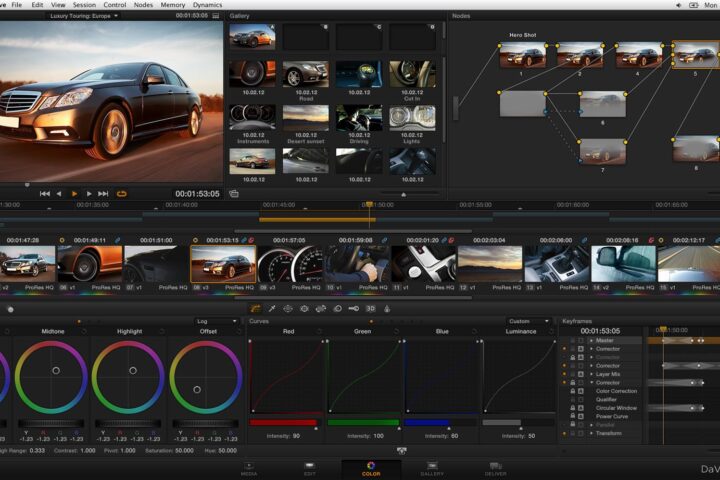
Task: Reset the Green curve
Action: tap(396, 331)
